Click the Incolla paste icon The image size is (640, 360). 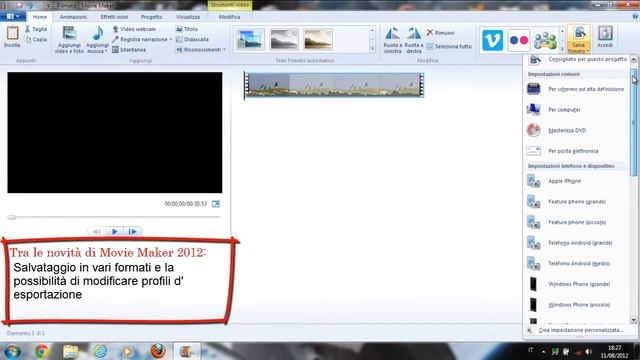(12, 33)
